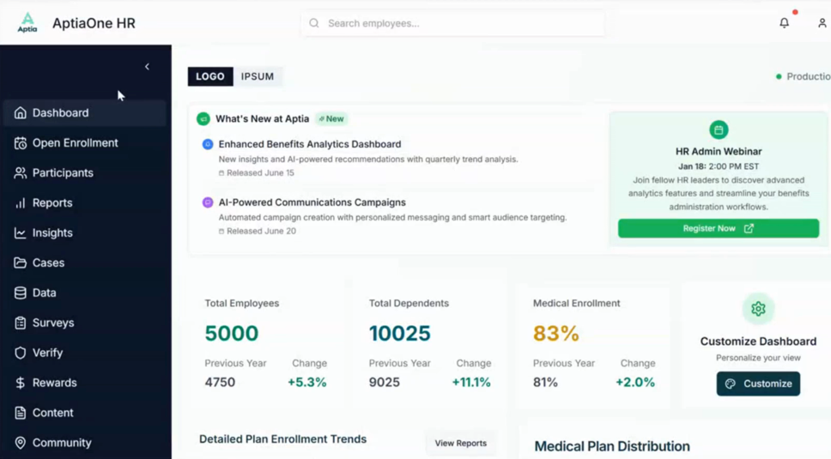Click the Reports bar chart icon
Image resolution: width=831 pixels, height=459 pixels.
[20, 203]
